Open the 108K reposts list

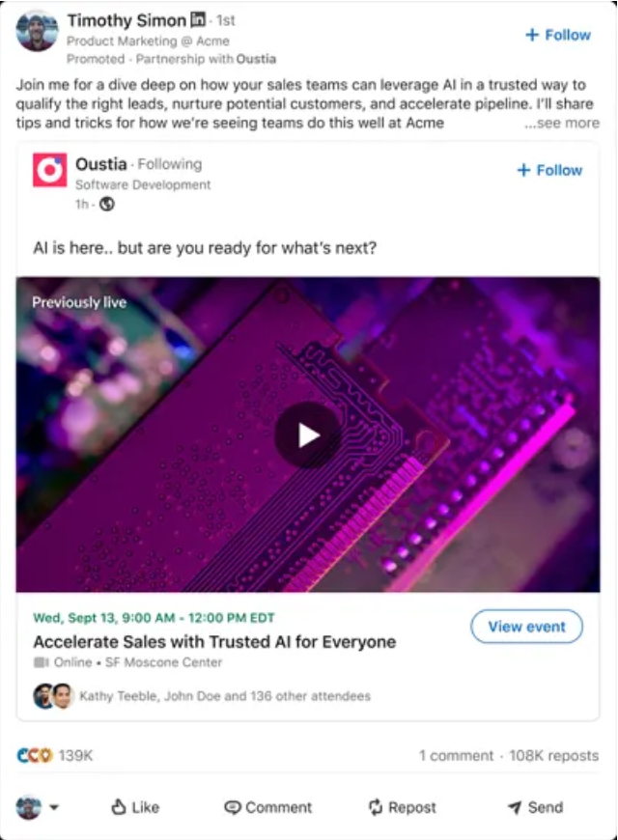coord(553,755)
